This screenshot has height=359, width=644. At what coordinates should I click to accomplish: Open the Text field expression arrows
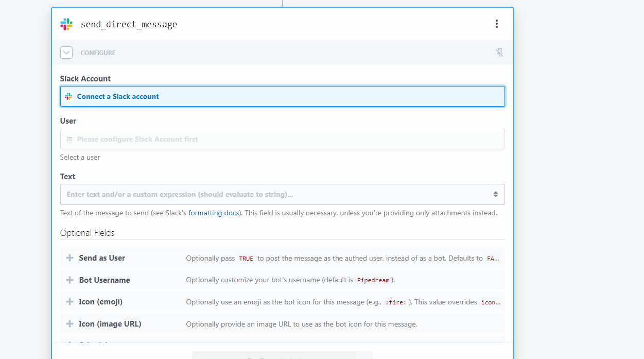[495, 195]
